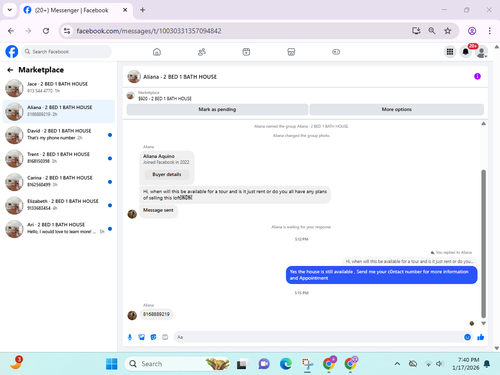Open conversation information purple icon
Screen dimensions: 500x375
[477, 76]
